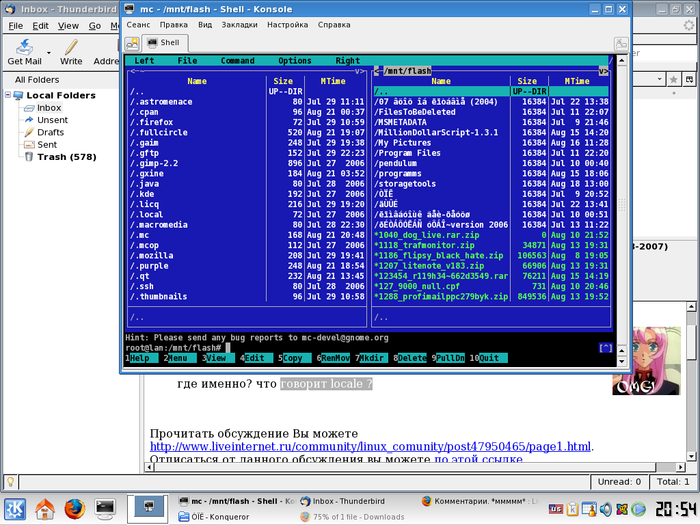Click the 4Edit function key
This screenshot has width=700, height=525.
[257, 358]
